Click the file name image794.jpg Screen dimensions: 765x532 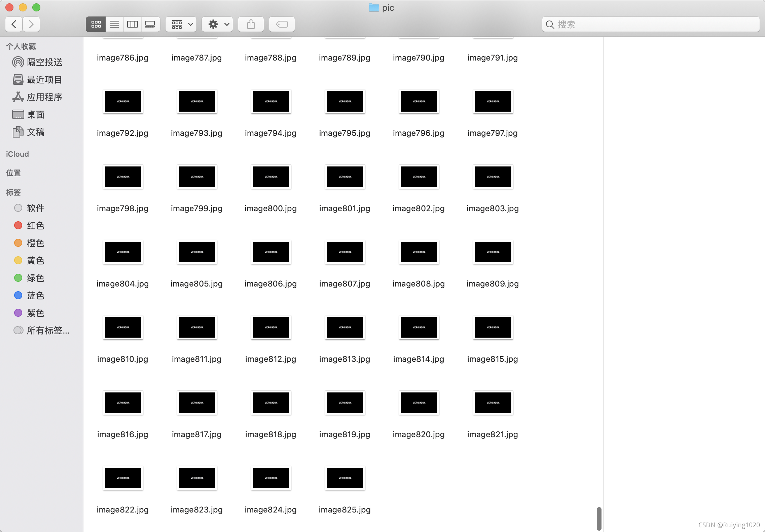click(271, 133)
